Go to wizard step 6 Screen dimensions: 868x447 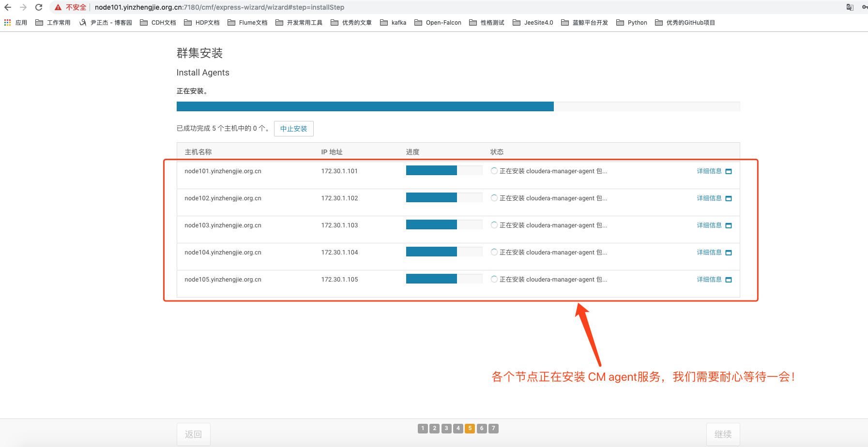point(482,428)
